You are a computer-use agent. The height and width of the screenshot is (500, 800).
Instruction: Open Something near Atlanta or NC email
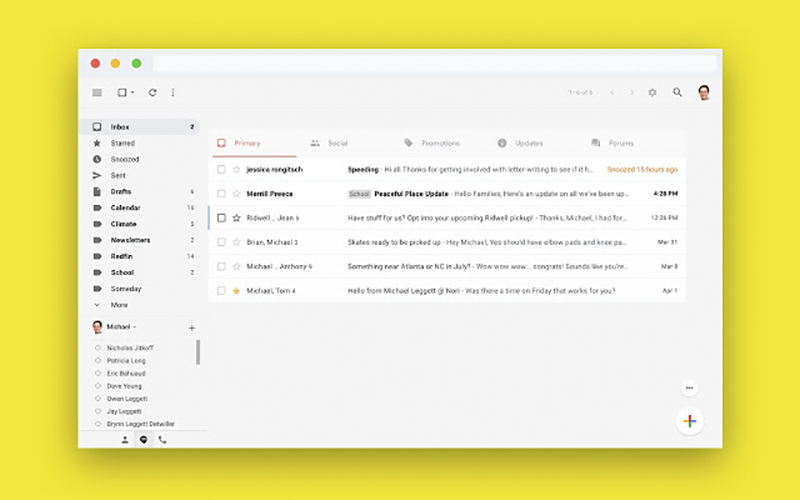447,266
